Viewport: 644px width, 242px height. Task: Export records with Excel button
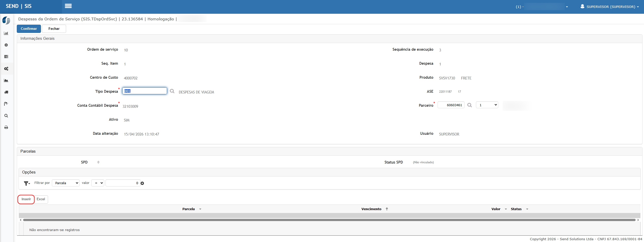coord(41,199)
